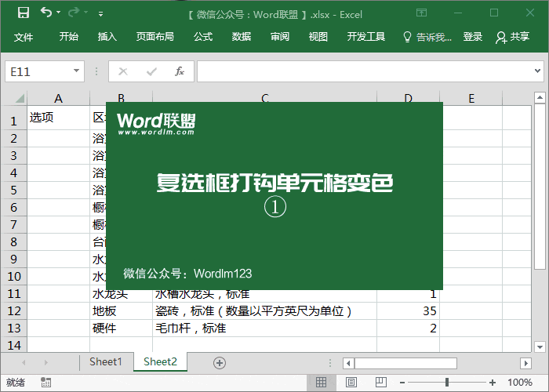Click the Cancel X icon in formula bar
The image size is (549, 392).
click(x=123, y=72)
